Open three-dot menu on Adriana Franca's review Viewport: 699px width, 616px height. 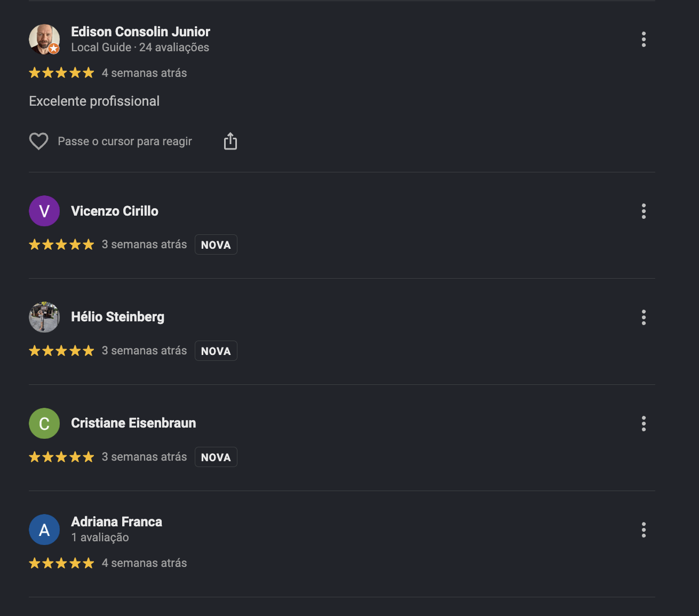[x=644, y=530]
